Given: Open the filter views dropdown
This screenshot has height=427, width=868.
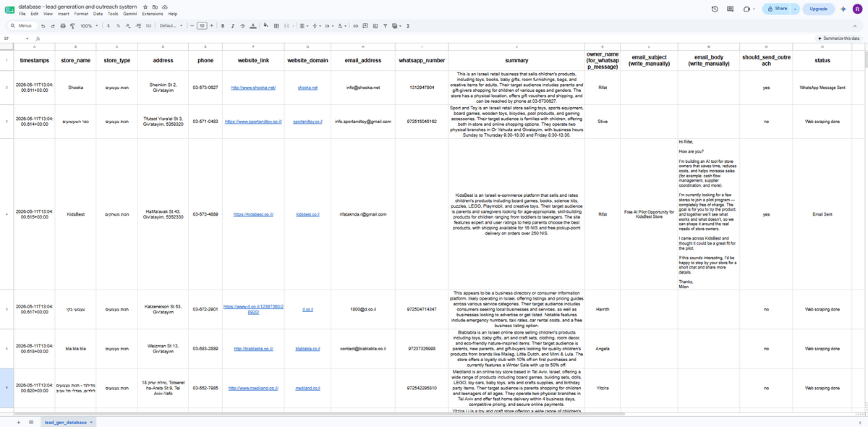Looking at the screenshot, I should (x=396, y=25).
